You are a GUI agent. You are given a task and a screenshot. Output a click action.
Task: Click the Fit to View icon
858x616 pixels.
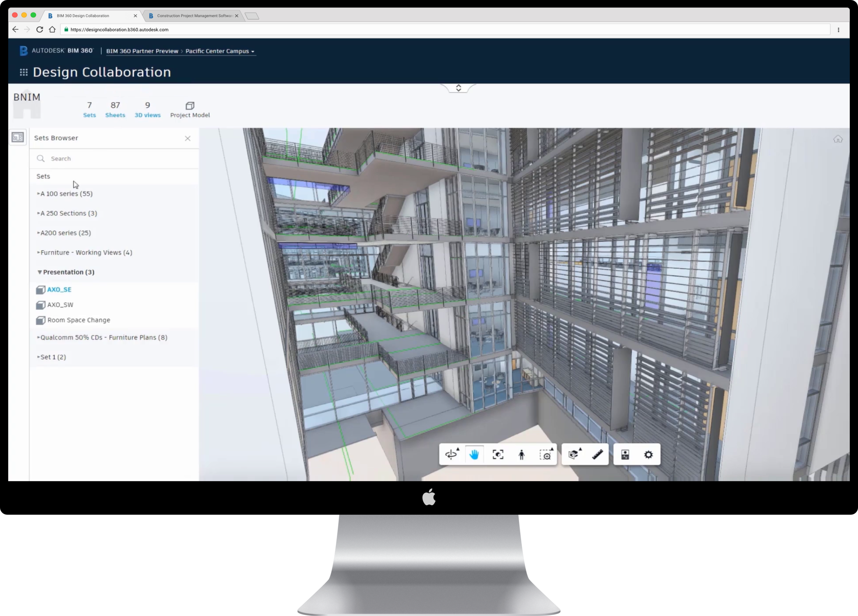coord(498,454)
